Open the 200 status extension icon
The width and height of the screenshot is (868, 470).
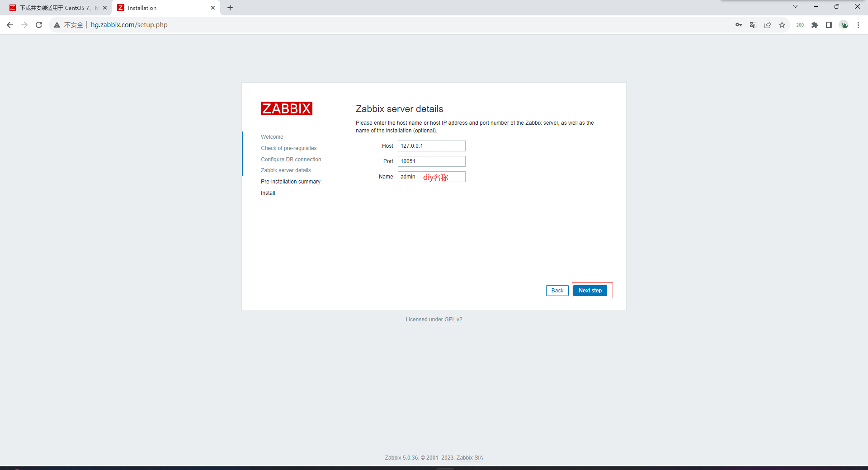coord(800,25)
